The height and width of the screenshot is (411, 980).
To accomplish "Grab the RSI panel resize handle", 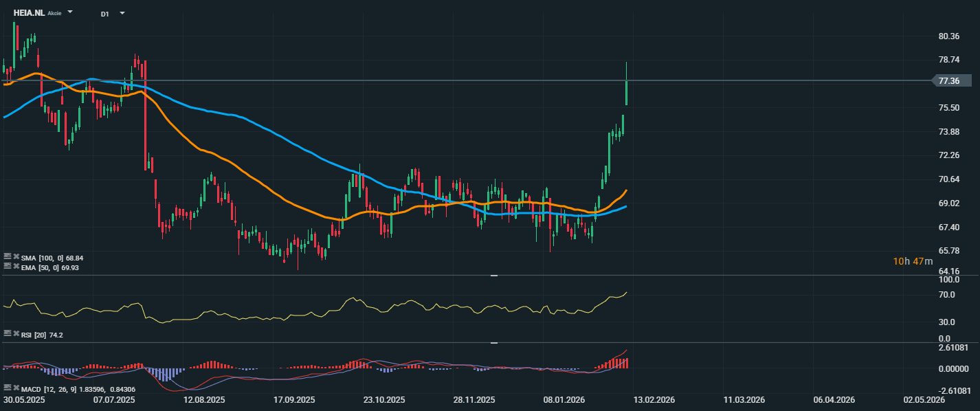I will (x=493, y=276).
